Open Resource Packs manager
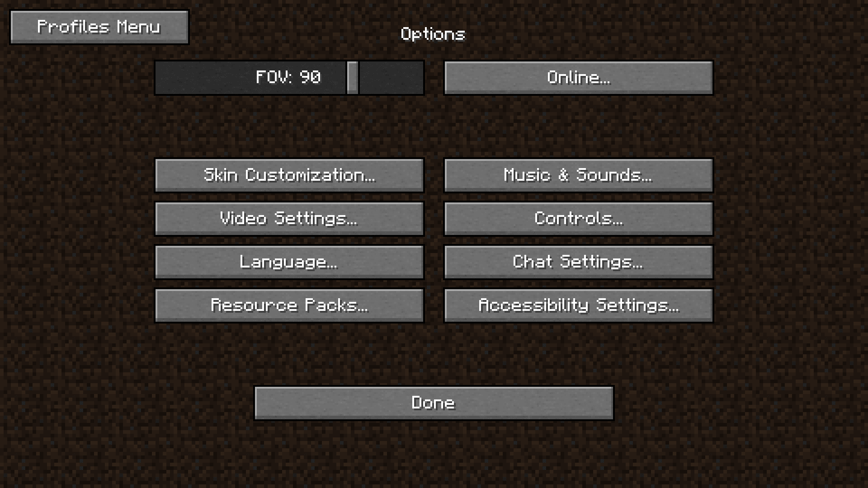Viewport: 868px width, 488px height. (289, 305)
